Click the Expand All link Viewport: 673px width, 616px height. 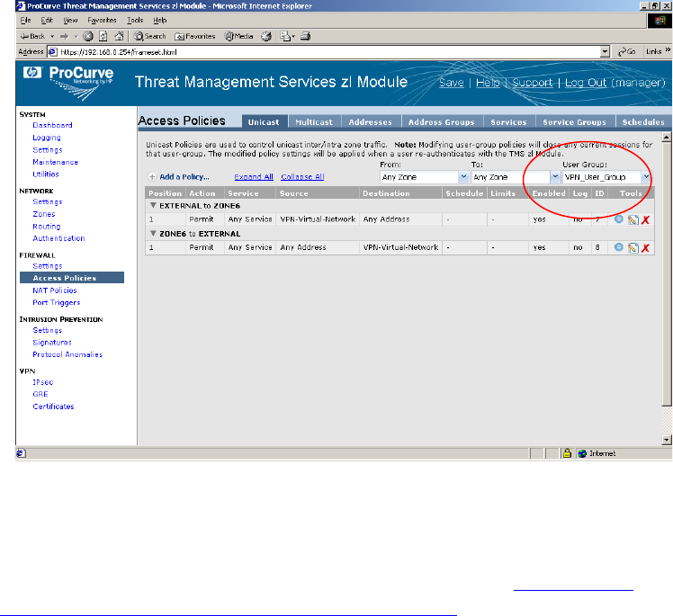pos(254,177)
